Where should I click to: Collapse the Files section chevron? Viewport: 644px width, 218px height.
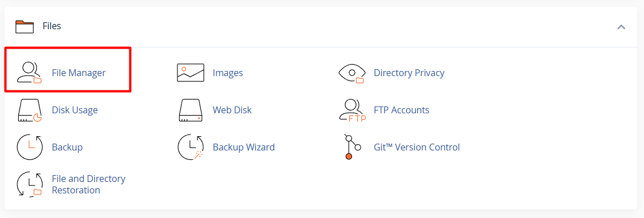click(621, 27)
